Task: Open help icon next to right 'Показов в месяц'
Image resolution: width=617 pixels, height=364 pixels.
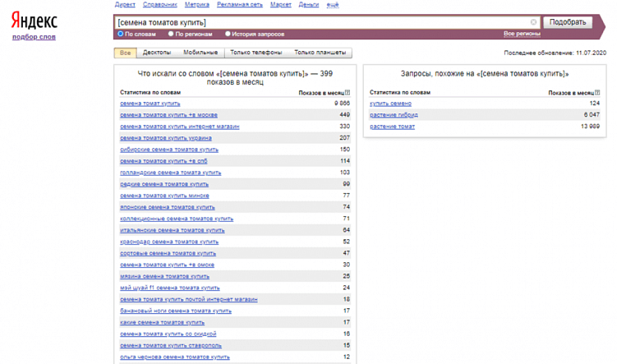Action: 597,93
